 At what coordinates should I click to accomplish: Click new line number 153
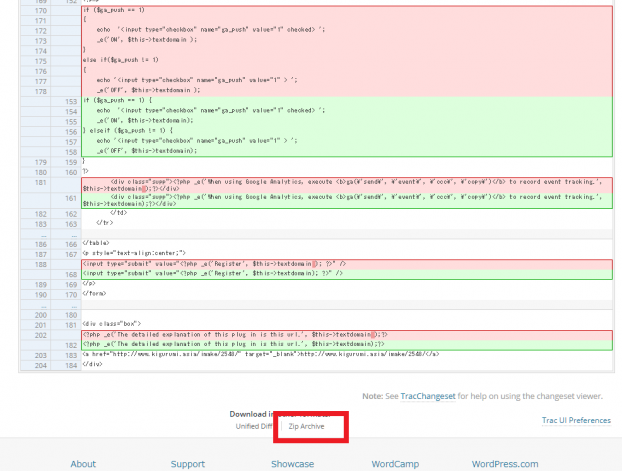tap(71, 102)
